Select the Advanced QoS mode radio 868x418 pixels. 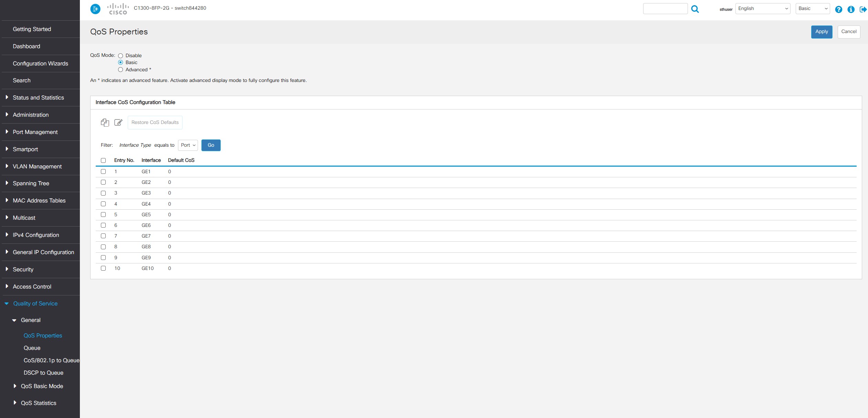(x=121, y=70)
